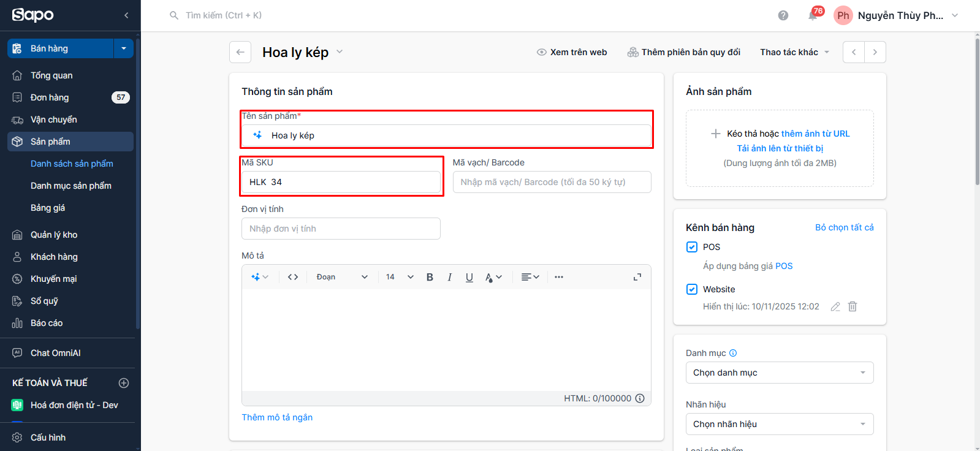This screenshot has height=451, width=980.
Task: Click the Ph user avatar
Action: [843, 15]
